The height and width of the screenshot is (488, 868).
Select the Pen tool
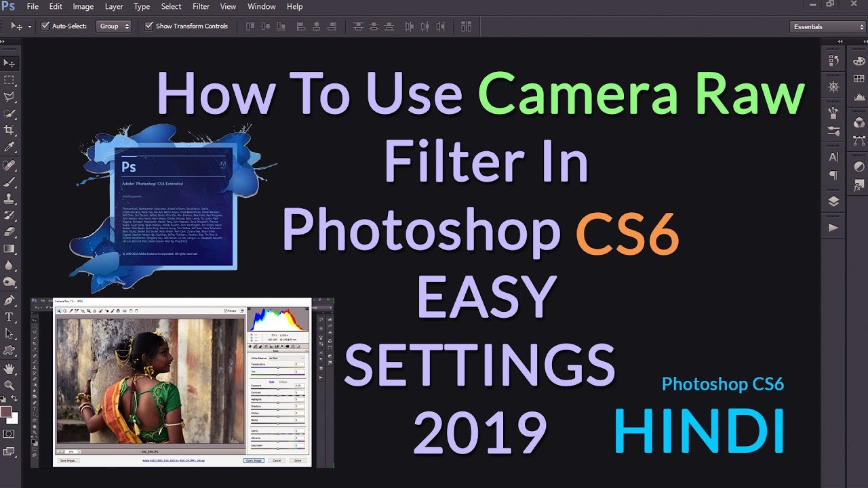click(9, 300)
